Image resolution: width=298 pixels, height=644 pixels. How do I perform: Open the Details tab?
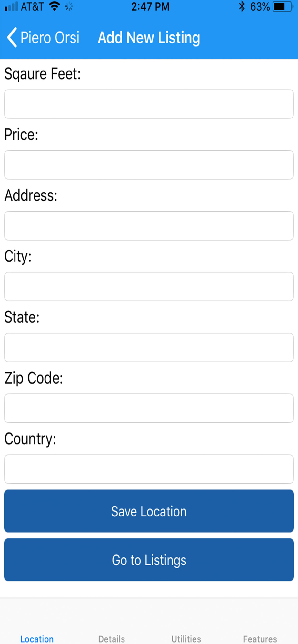point(112,639)
